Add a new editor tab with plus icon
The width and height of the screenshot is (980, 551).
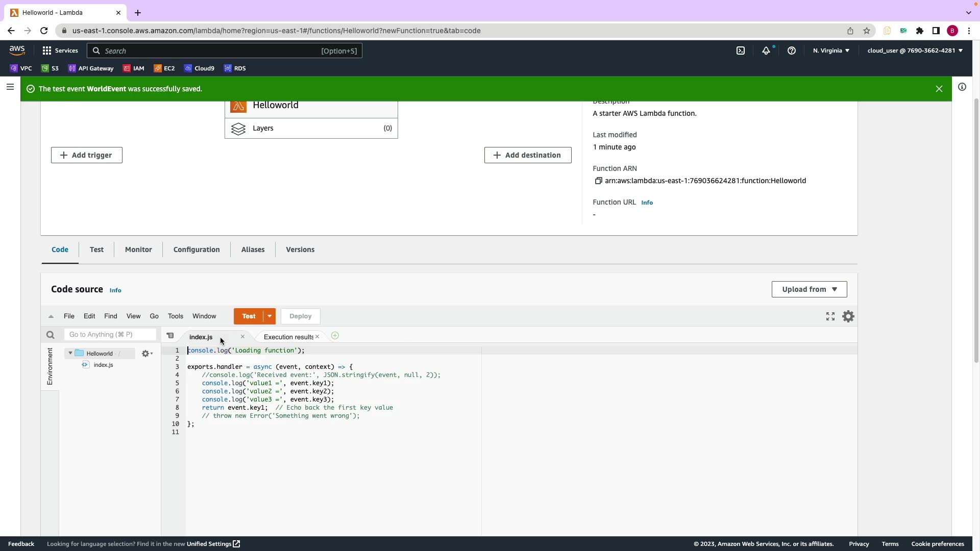pos(335,336)
